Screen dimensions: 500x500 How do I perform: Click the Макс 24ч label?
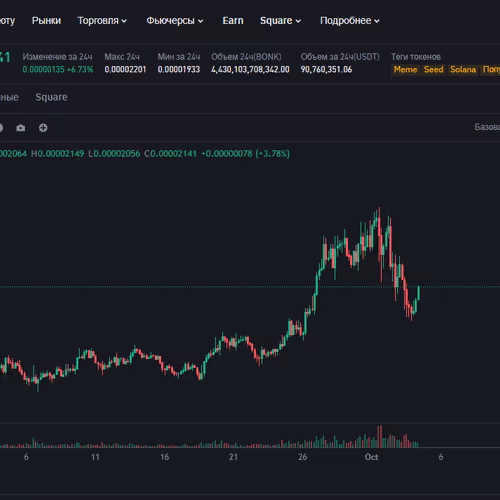click(122, 57)
